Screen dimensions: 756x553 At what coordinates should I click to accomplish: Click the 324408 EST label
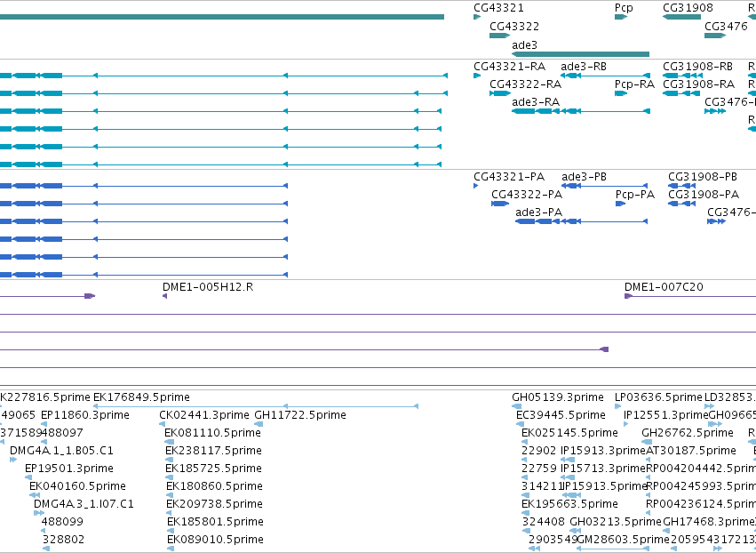click(544, 522)
